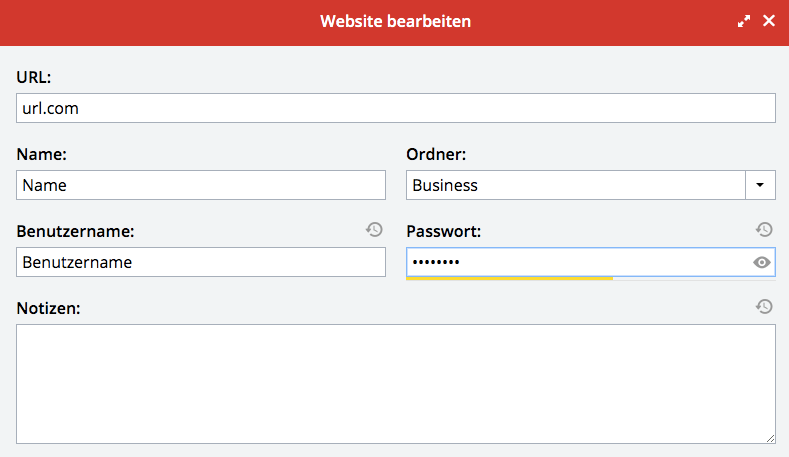Image resolution: width=789 pixels, height=457 pixels.
Task: Click into the Name text field
Action: 201,185
